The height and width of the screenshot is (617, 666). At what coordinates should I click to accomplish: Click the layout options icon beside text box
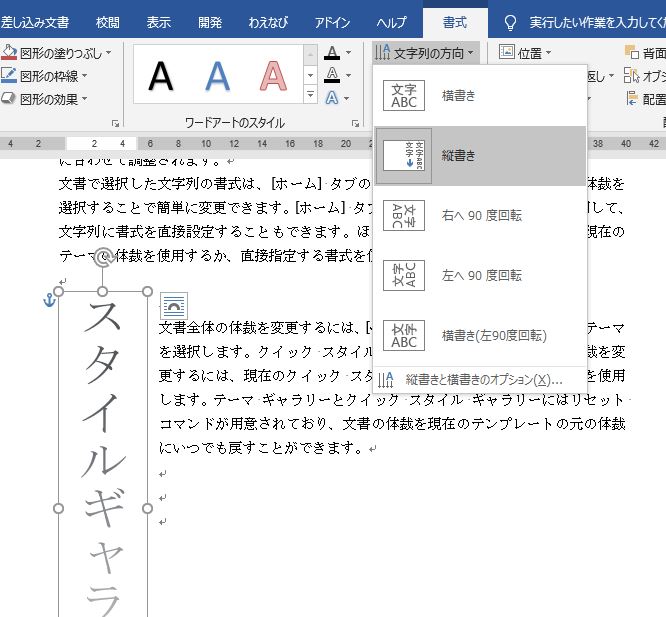pyautogui.click(x=174, y=306)
